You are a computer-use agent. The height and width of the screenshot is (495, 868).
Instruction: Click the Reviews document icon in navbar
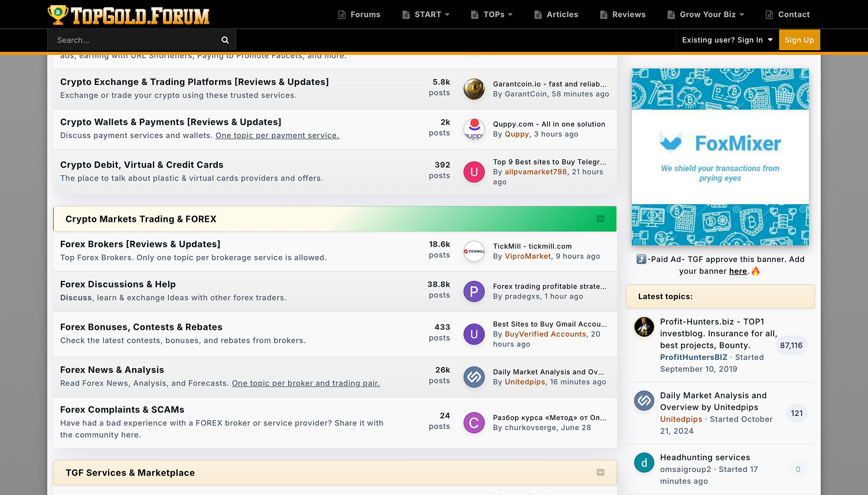(603, 15)
